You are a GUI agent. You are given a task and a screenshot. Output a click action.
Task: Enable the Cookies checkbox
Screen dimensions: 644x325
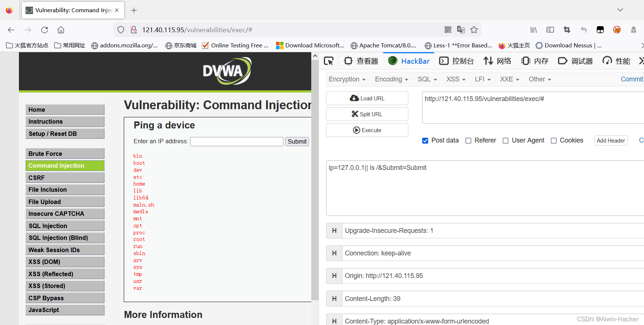point(554,141)
